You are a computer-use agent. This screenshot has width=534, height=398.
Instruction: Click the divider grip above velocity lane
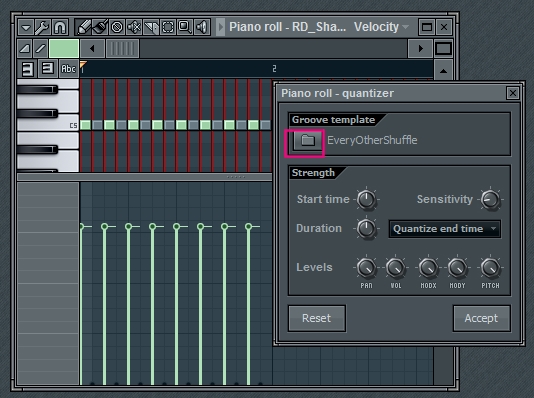tap(236, 177)
